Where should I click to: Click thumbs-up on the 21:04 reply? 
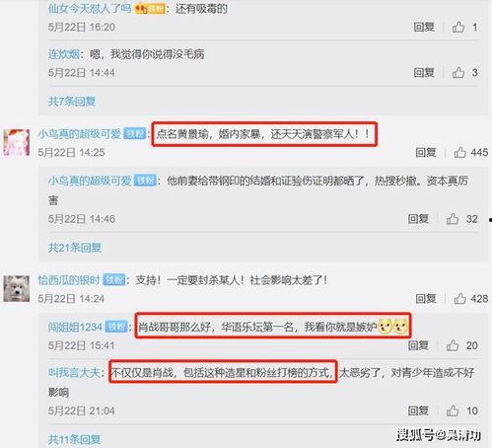point(453,411)
